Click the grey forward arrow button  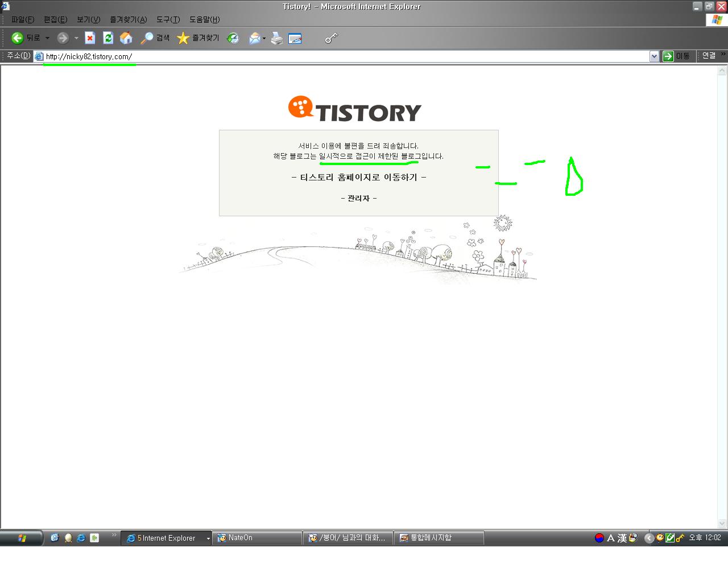point(63,38)
